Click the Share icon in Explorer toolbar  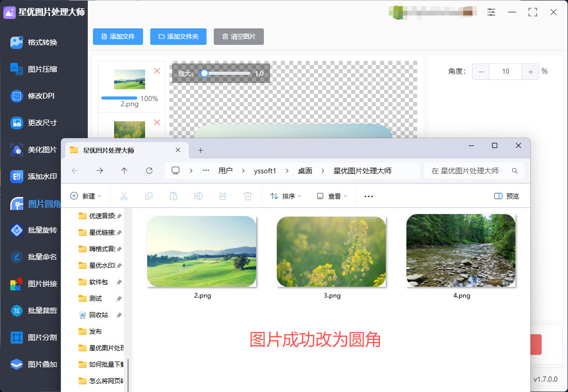coord(223,196)
